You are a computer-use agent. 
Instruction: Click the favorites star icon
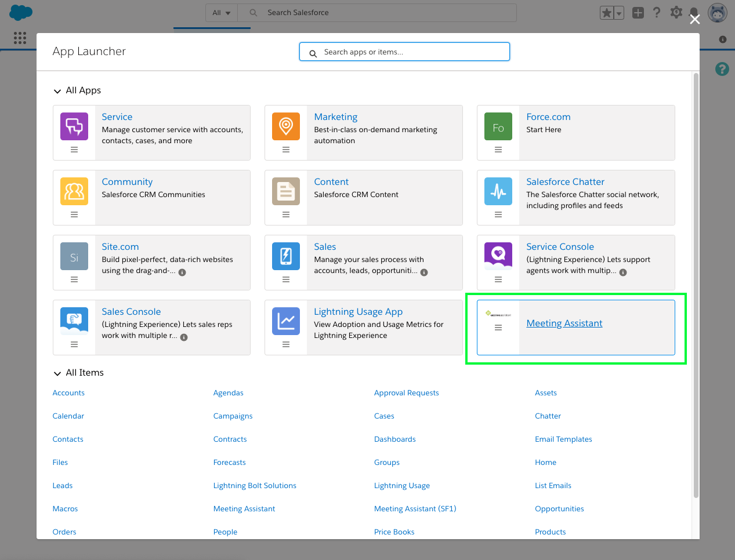(x=607, y=13)
